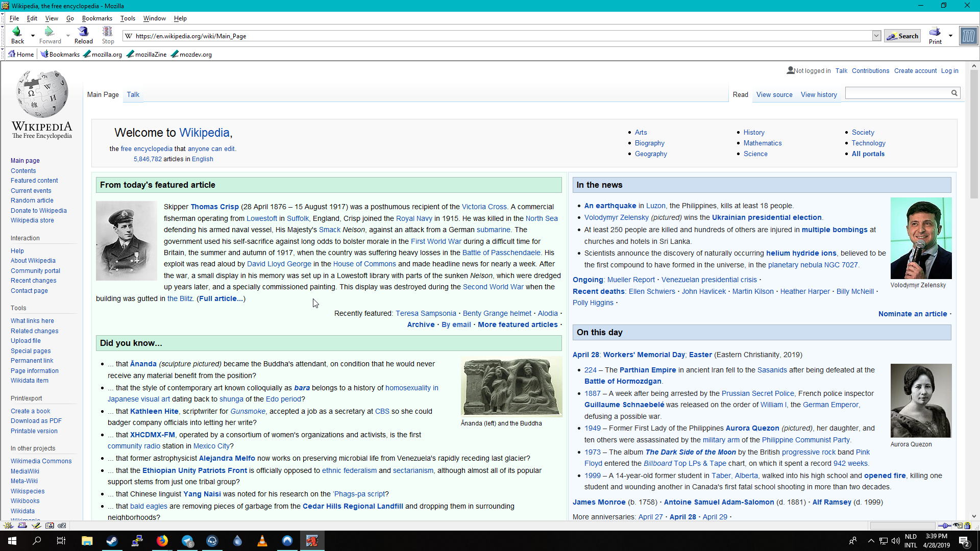Expand the Print button dropdown arrow

click(x=950, y=36)
